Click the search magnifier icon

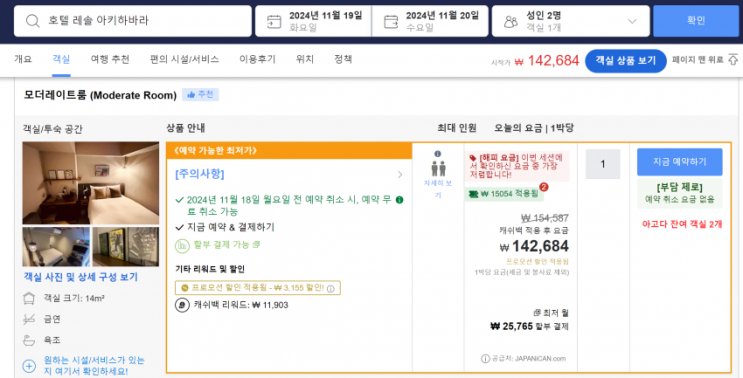tap(33, 21)
